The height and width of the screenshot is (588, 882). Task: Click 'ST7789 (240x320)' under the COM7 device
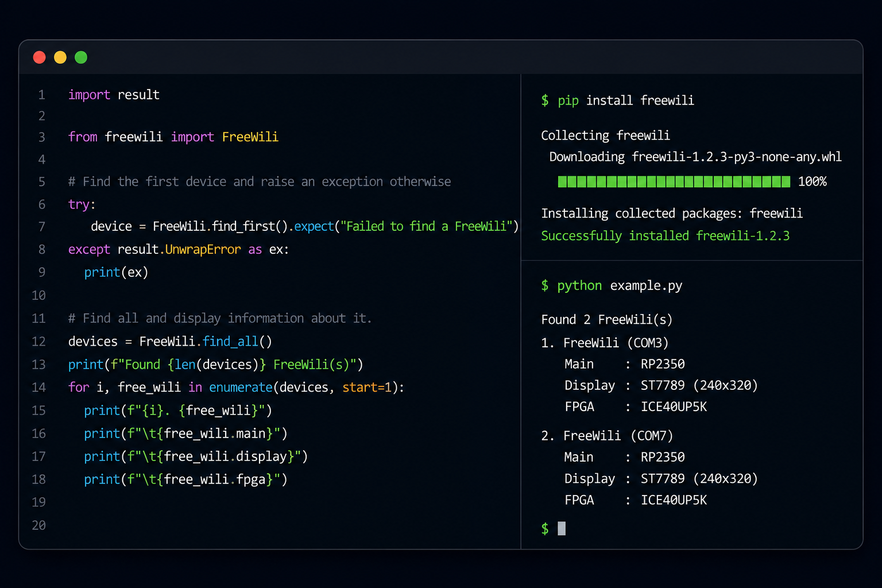[699, 479]
